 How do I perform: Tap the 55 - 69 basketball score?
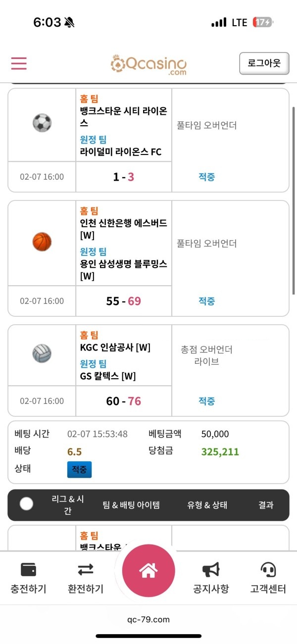pyautogui.click(x=124, y=301)
